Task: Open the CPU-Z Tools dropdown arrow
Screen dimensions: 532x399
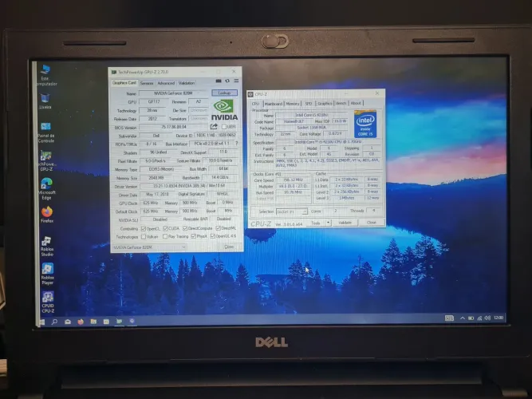Action: tap(328, 223)
